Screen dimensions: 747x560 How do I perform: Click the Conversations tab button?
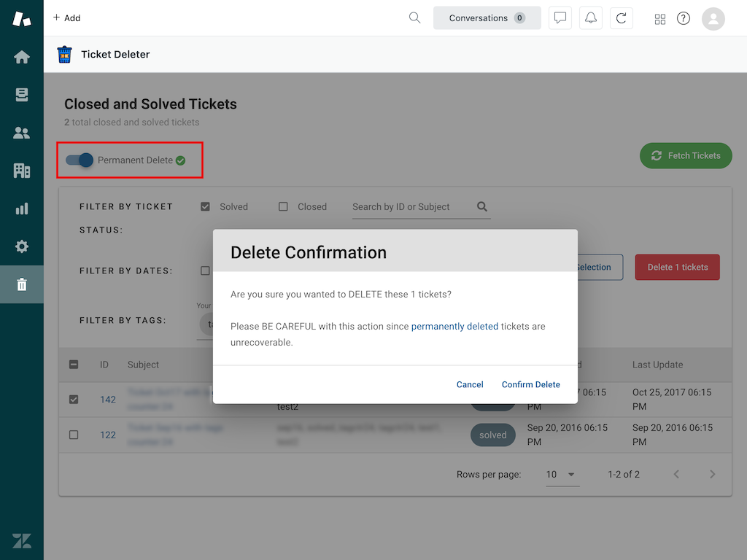tap(487, 18)
